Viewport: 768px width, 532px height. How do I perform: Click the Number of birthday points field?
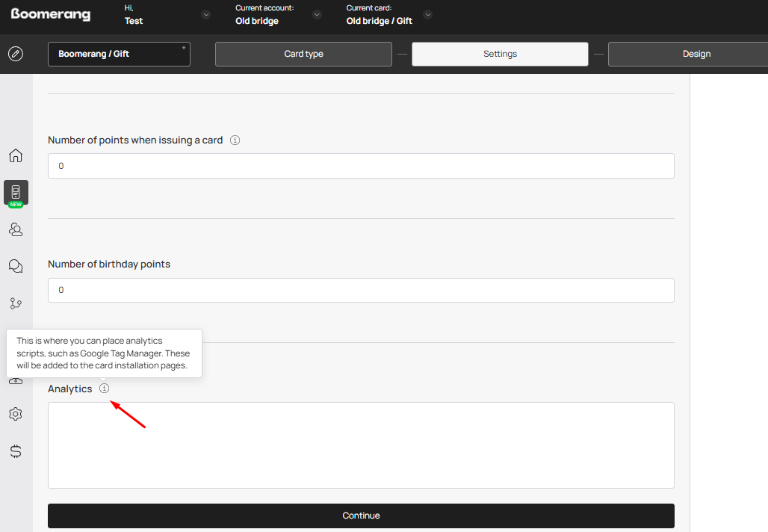pyautogui.click(x=361, y=290)
